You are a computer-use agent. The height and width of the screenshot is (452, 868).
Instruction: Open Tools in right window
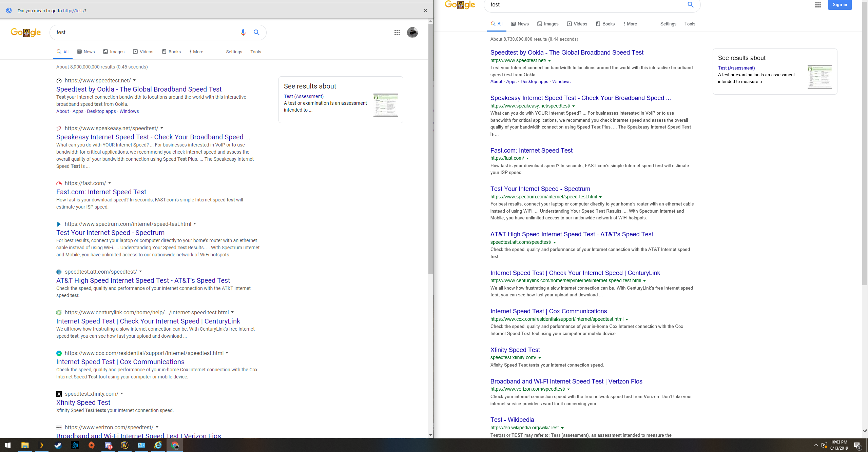click(690, 24)
